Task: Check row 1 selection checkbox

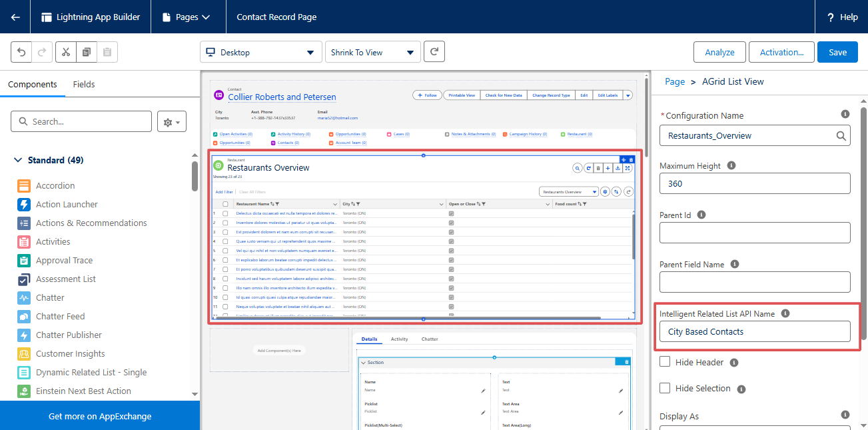Action: pyautogui.click(x=225, y=213)
